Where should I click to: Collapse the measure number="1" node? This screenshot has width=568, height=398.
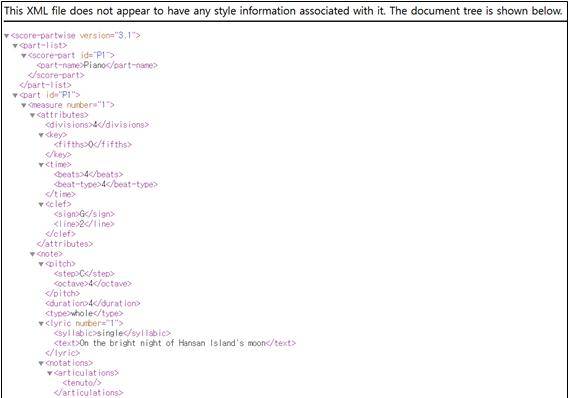(24, 105)
